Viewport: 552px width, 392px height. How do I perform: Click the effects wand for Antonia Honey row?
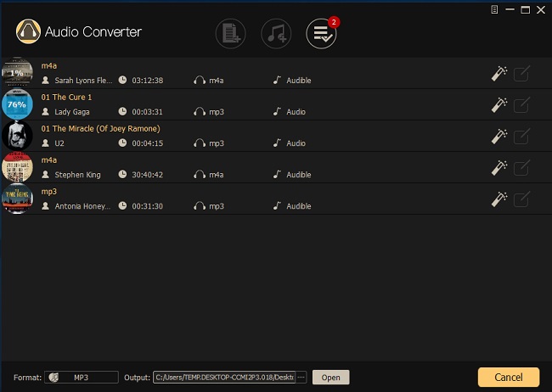point(499,199)
